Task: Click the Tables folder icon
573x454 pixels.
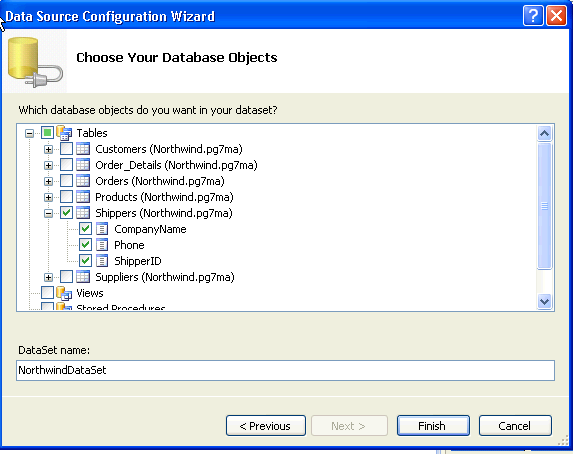Action: (x=64, y=133)
